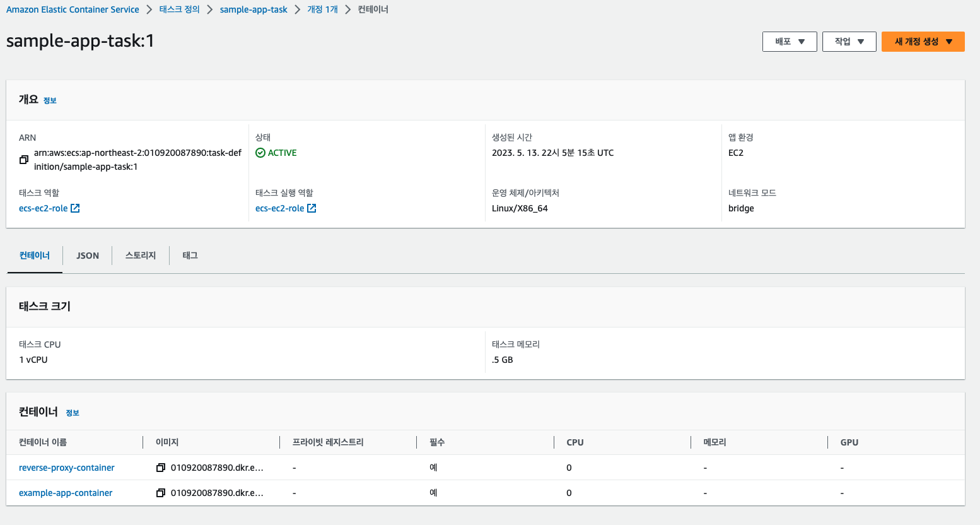
Task: Go to sample-app-task breadcrumb
Action: (x=254, y=9)
